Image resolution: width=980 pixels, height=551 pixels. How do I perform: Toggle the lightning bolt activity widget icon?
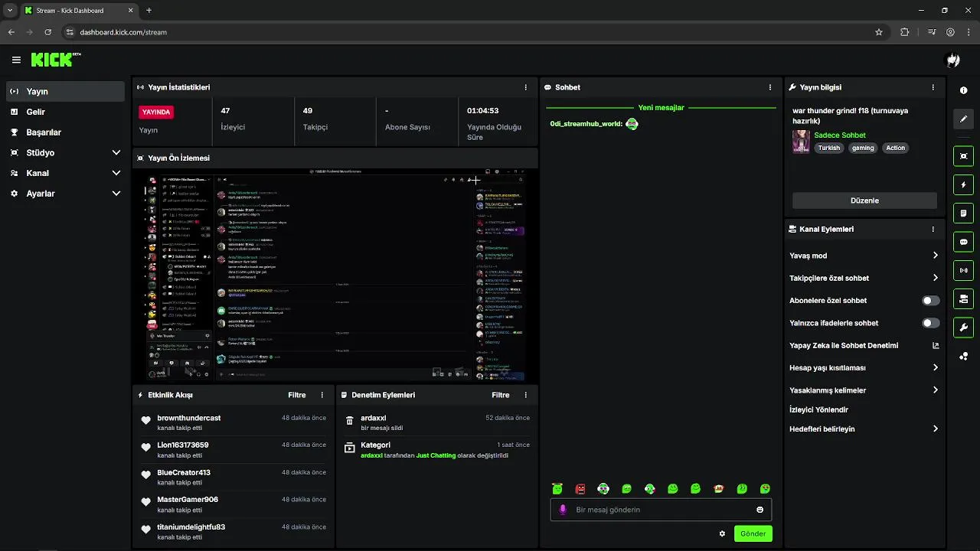tap(963, 185)
